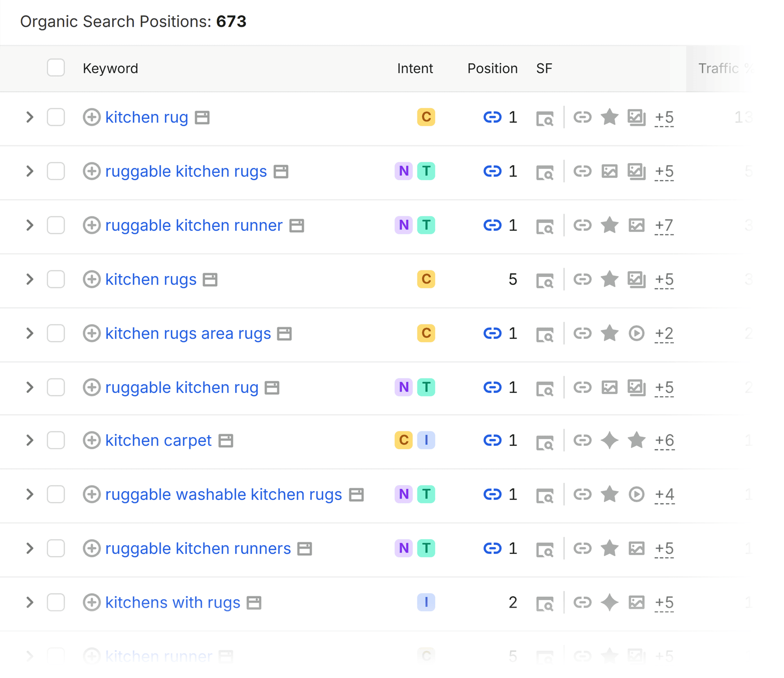Open the kitchen carpet keyword link

(159, 440)
